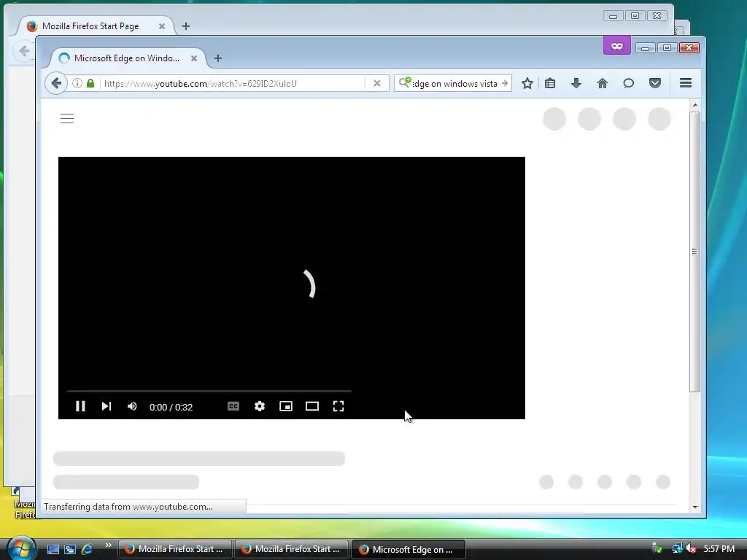Click the vertical scrollbar thumb
The width and height of the screenshot is (747, 560).
click(x=695, y=252)
